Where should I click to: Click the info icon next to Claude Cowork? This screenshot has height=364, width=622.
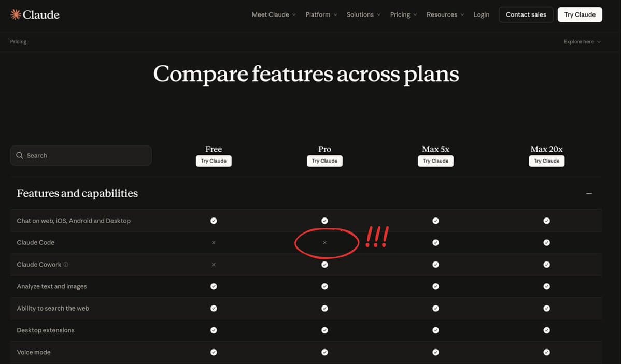tap(66, 264)
